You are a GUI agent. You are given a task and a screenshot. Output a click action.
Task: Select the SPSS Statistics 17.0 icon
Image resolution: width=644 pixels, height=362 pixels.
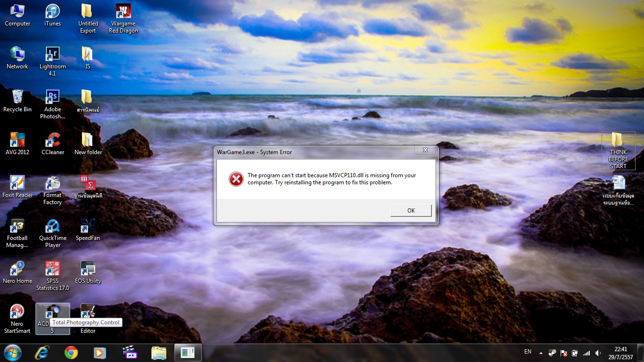click(52, 270)
